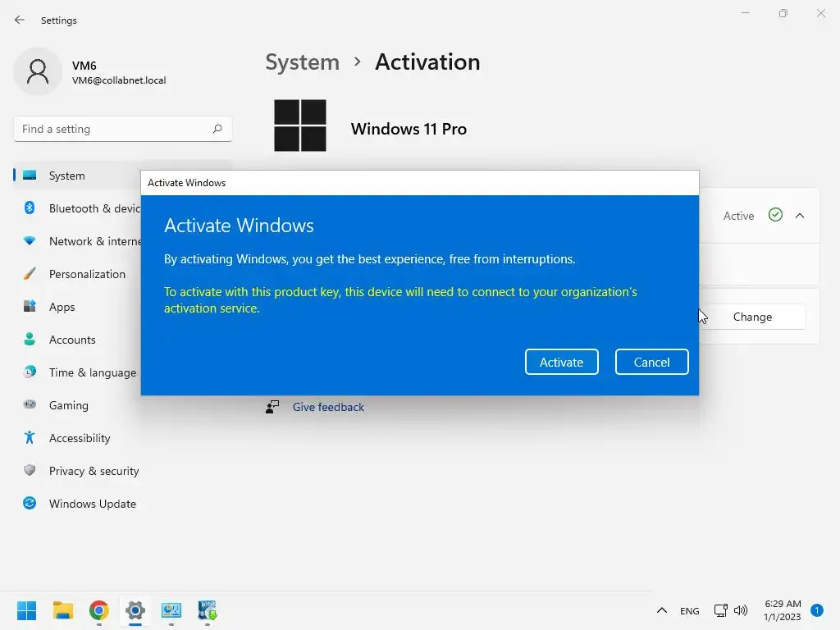Click the Find a setting search box
Viewport: 840px width, 630px height.
pyautogui.click(x=123, y=129)
